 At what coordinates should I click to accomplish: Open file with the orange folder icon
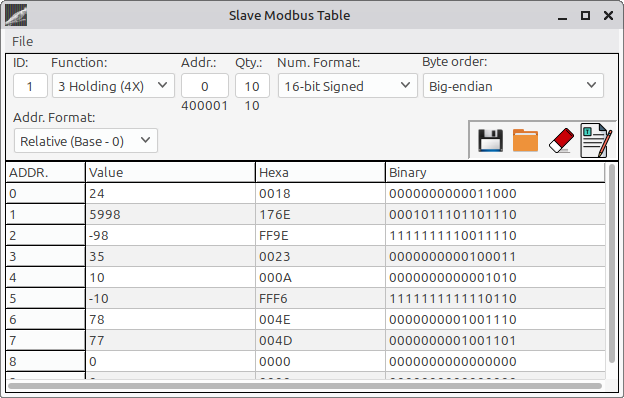(525, 140)
